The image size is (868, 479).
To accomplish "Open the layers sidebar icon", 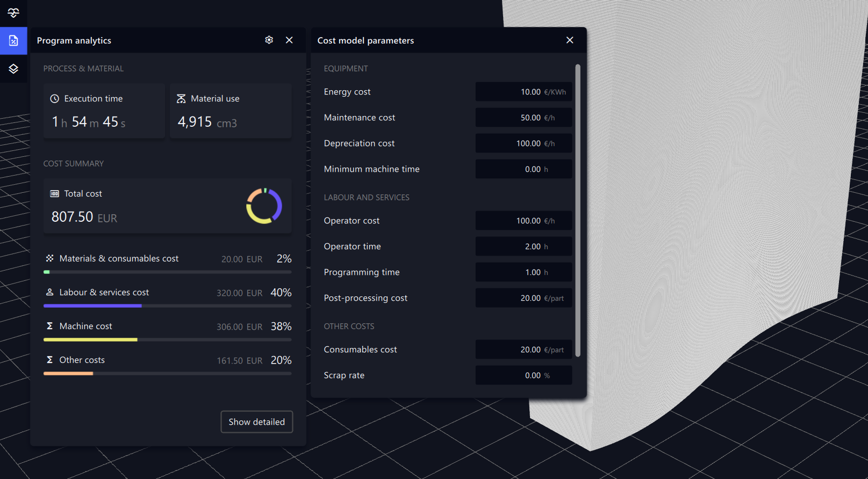I will (x=13, y=69).
